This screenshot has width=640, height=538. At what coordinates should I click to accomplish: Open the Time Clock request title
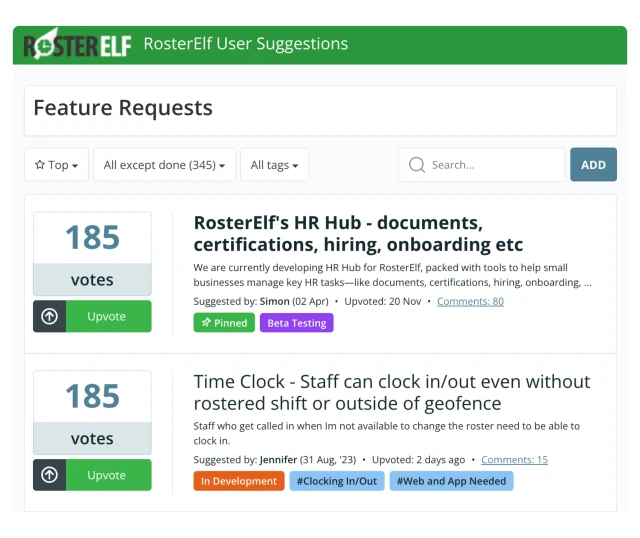point(391,392)
